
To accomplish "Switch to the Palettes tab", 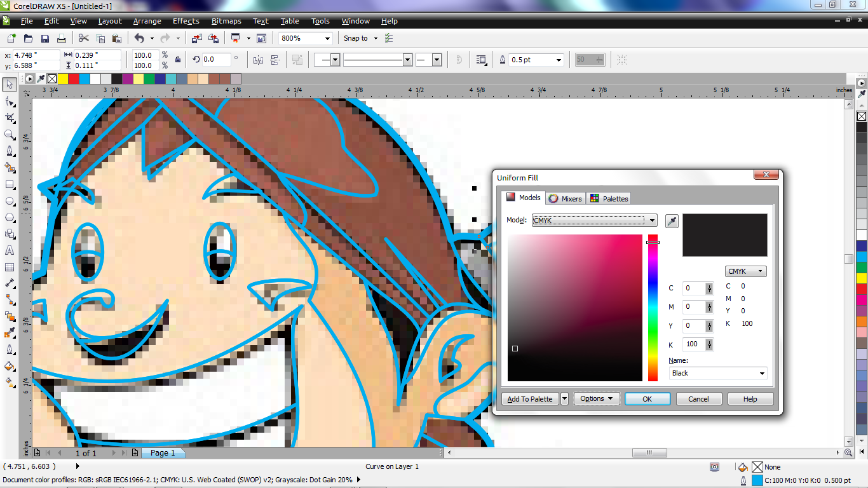I will [609, 198].
